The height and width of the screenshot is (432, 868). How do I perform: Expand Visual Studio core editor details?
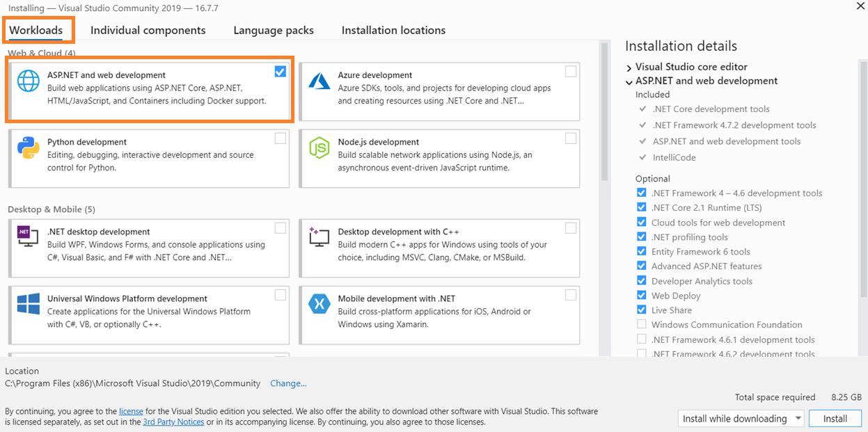coord(629,67)
